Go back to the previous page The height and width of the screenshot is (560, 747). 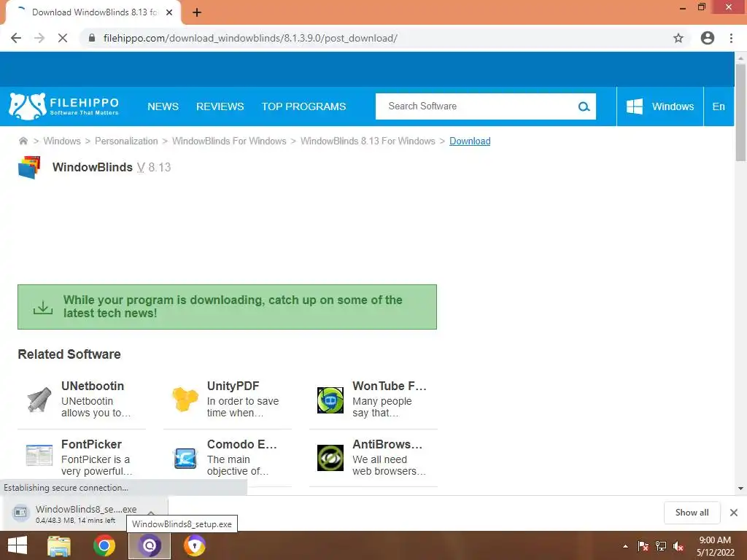[x=16, y=38]
